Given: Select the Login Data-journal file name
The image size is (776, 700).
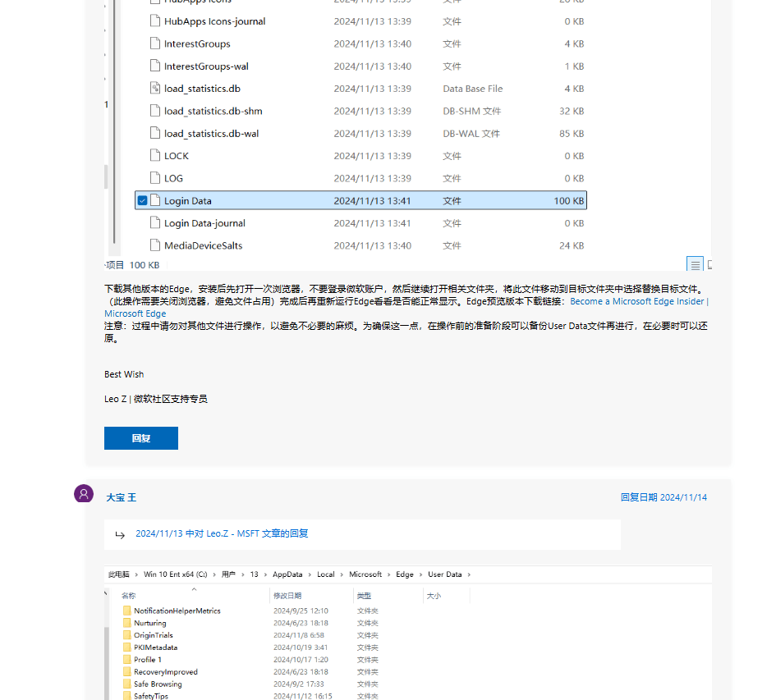Looking at the screenshot, I should 205,223.
